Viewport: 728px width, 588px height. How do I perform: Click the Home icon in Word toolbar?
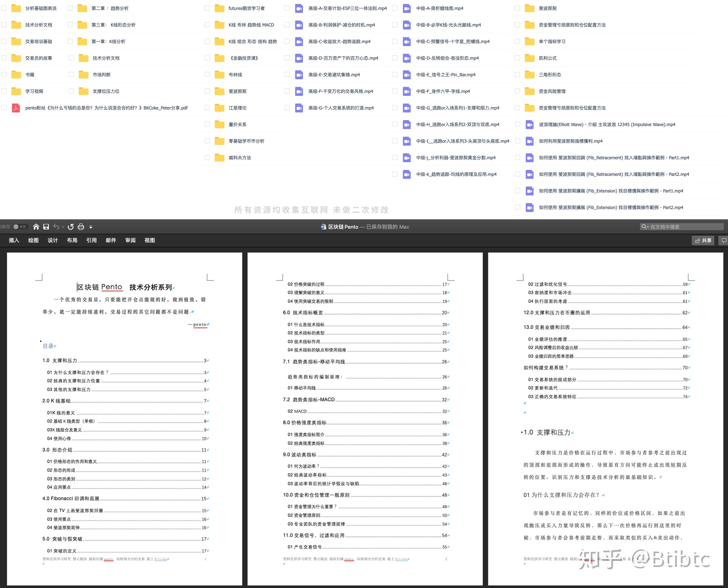pos(36,227)
